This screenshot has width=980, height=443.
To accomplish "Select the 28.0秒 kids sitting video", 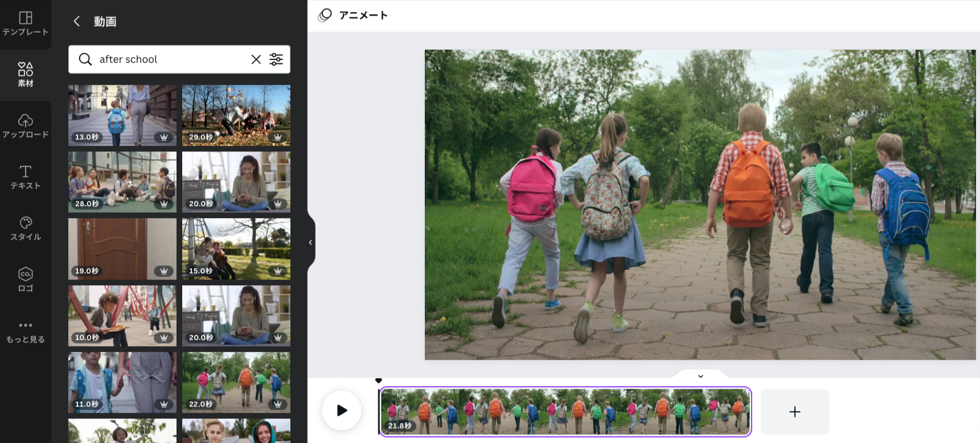I will pyautogui.click(x=122, y=182).
